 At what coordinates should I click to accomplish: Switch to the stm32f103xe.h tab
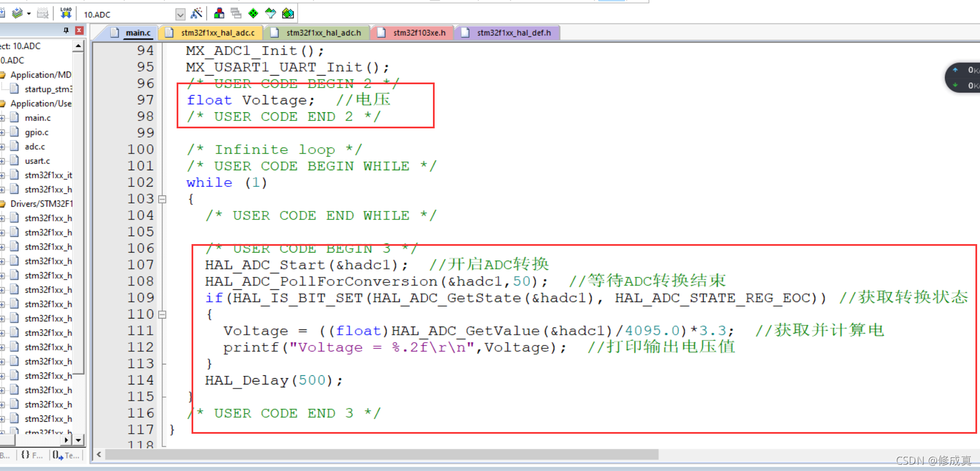pyautogui.click(x=412, y=33)
